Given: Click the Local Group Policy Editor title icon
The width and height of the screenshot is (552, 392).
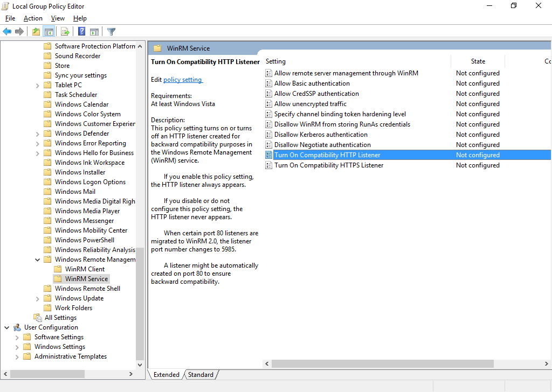Looking at the screenshot, I should (x=5, y=6).
